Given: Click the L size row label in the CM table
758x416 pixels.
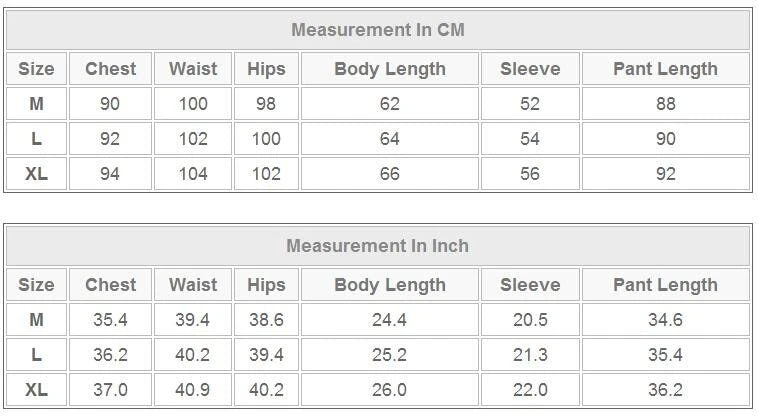Looking at the screenshot, I should tap(36, 139).
